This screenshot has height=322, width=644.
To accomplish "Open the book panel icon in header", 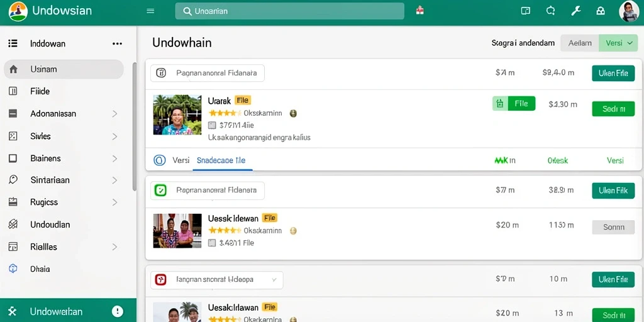I will 525,11.
